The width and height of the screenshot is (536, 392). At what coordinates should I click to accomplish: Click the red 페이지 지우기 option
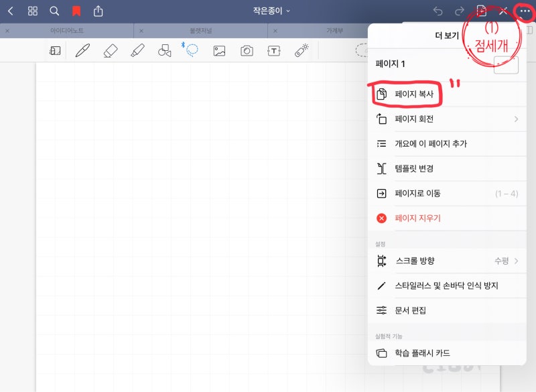click(447, 218)
